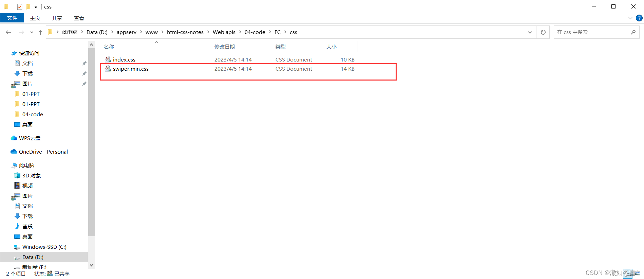Click the properties checkmark icon in title bar

coord(20,6)
